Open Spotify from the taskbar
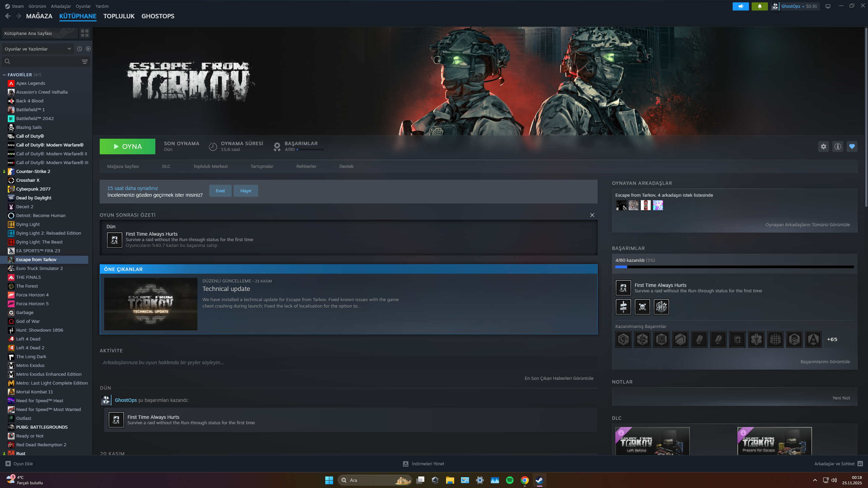 [x=509, y=480]
